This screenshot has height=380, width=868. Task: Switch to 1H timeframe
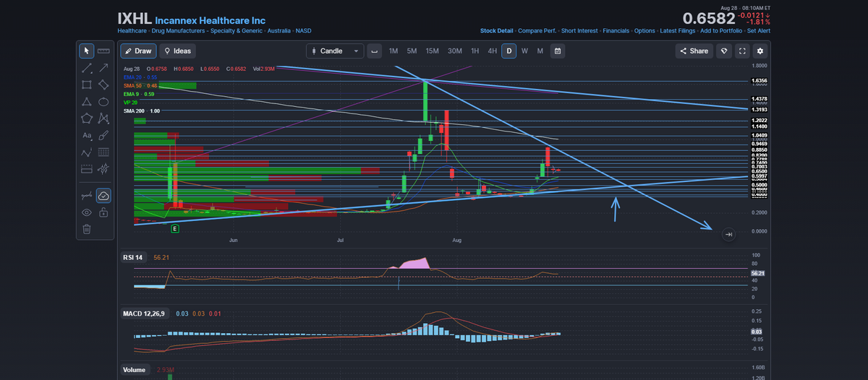click(x=475, y=51)
